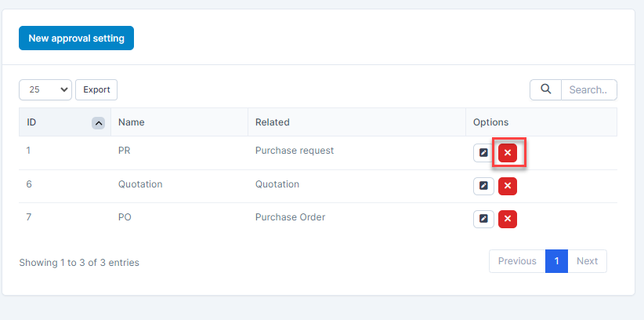Click the search magnifier icon
This screenshot has width=644, height=320.
(546, 89)
